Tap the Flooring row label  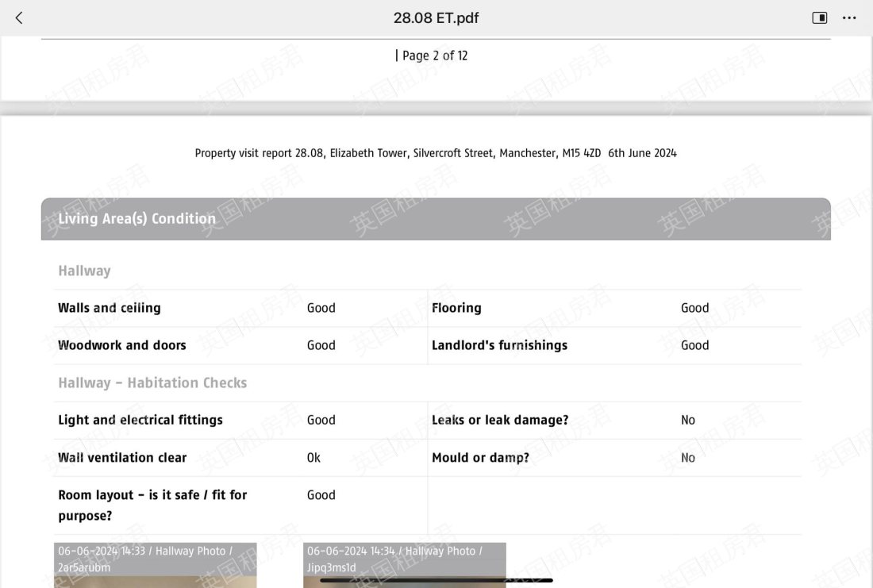tap(456, 308)
